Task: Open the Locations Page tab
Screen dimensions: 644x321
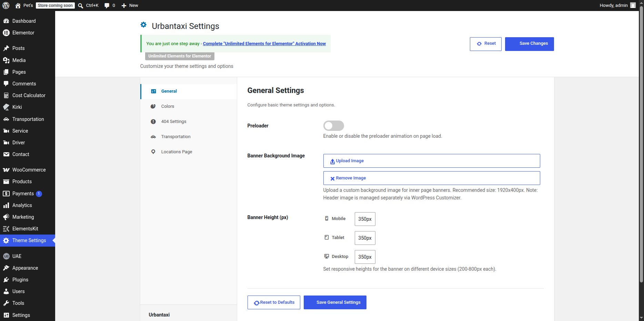Action: pos(189,152)
